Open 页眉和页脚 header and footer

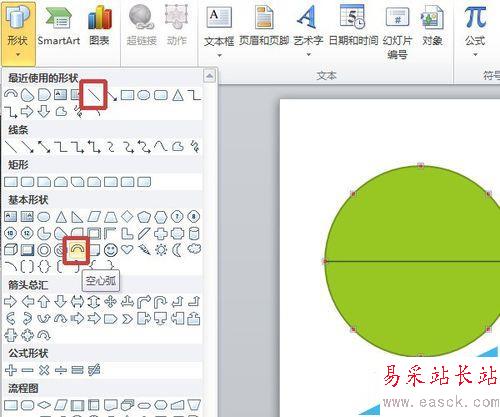click(x=264, y=25)
